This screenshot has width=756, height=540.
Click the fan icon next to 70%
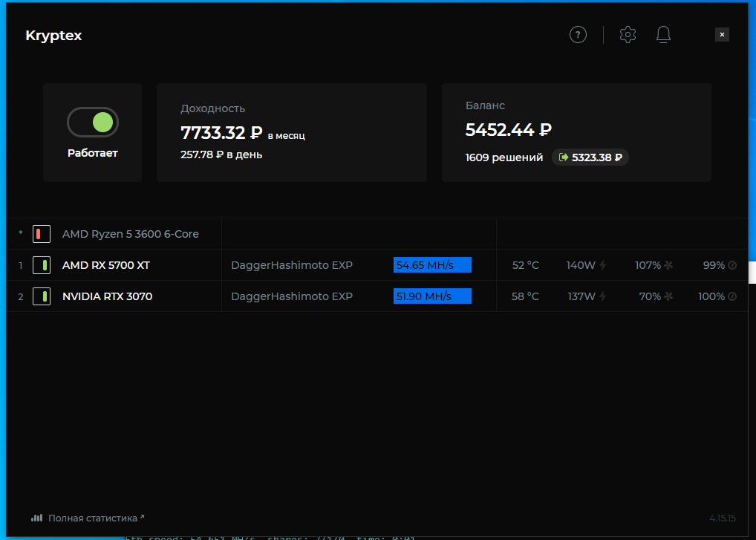pos(668,296)
